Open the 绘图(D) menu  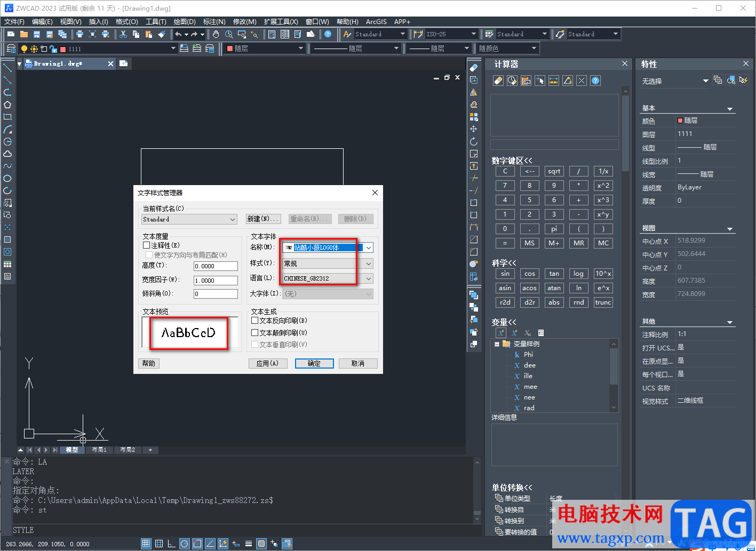[x=185, y=22]
